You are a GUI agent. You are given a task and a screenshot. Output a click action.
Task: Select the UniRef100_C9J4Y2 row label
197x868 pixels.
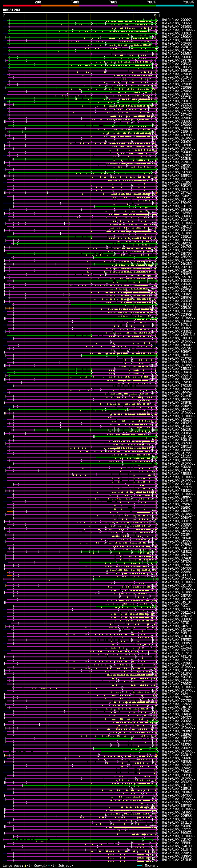pyautogui.click(x=177, y=196)
